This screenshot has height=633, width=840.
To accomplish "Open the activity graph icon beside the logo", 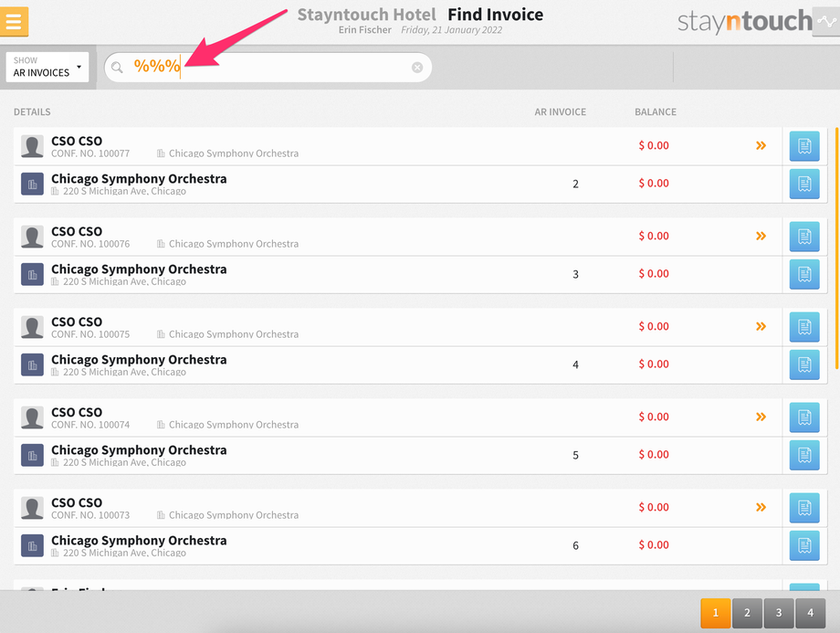I will coord(826,21).
